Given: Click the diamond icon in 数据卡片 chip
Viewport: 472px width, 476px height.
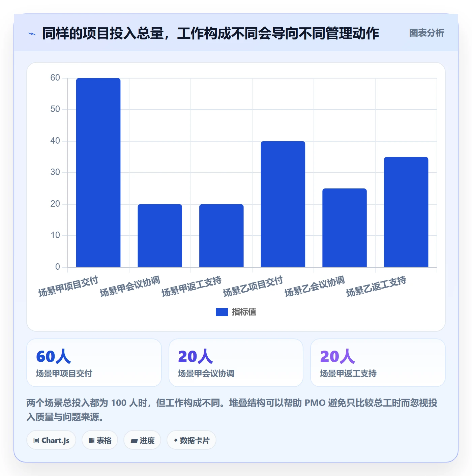Looking at the screenshot, I should point(176,440).
